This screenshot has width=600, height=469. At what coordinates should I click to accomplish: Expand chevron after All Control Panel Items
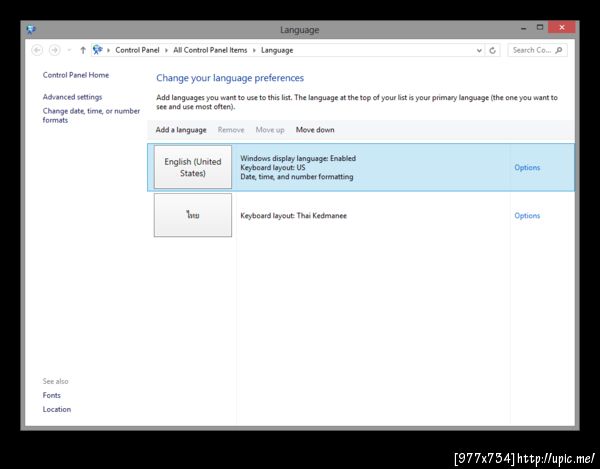click(x=254, y=50)
